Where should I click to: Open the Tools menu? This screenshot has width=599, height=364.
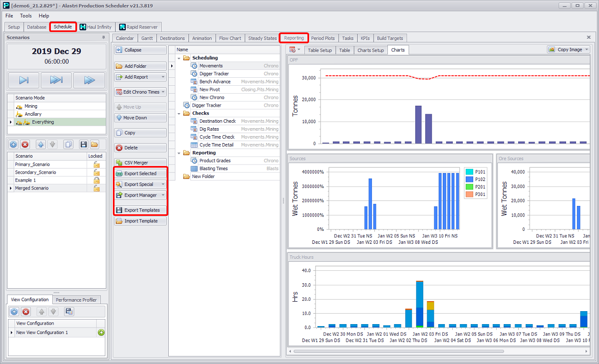click(x=26, y=16)
